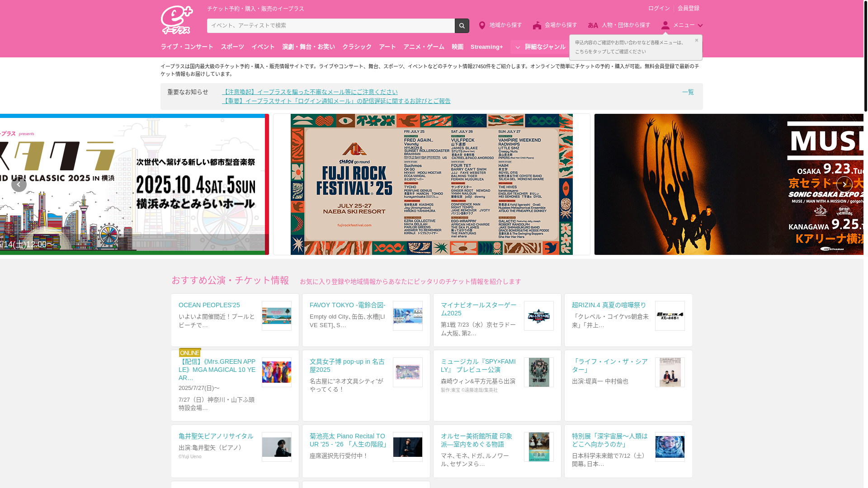Open the アニメ・ゲーム category
The width and height of the screenshot is (868, 488).
click(424, 47)
